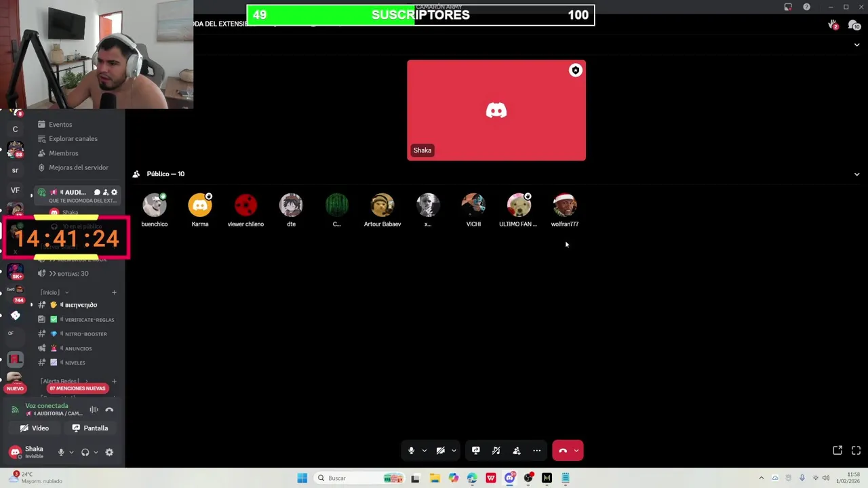Viewport: 868px width, 488px height.
Task: Open the raised hands requests list
Action: pyautogui.click(x=833, y=25)
